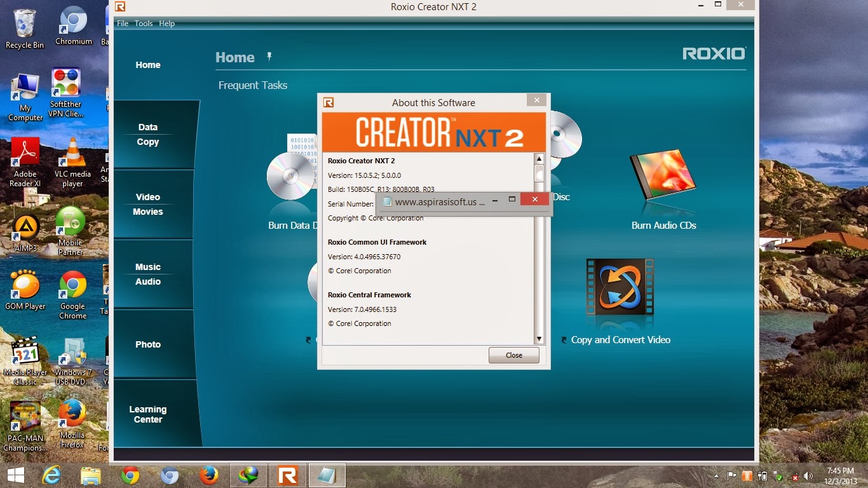This screenshot has height=488, width=868.
Task: Open the network status tray icon
Action: (793, 475)
